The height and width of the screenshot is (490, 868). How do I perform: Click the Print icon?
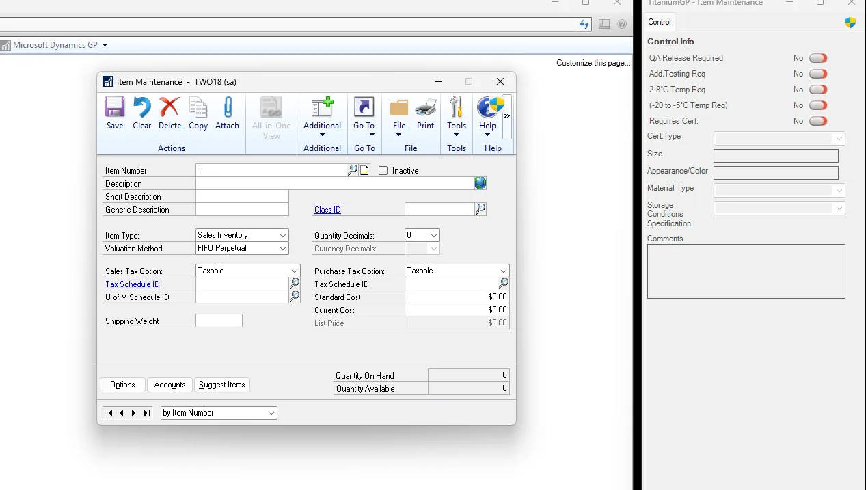coord(426,107)
